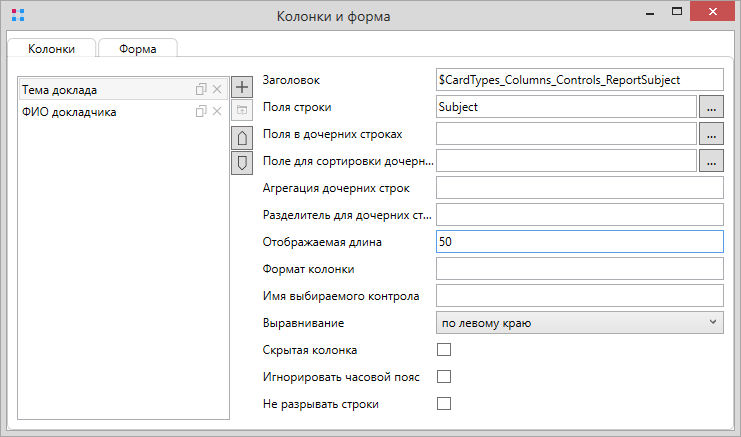Open 'Поля в дочерних строках' ellipsis button
The image size is (741, 437).
click(x=711, y=134)
